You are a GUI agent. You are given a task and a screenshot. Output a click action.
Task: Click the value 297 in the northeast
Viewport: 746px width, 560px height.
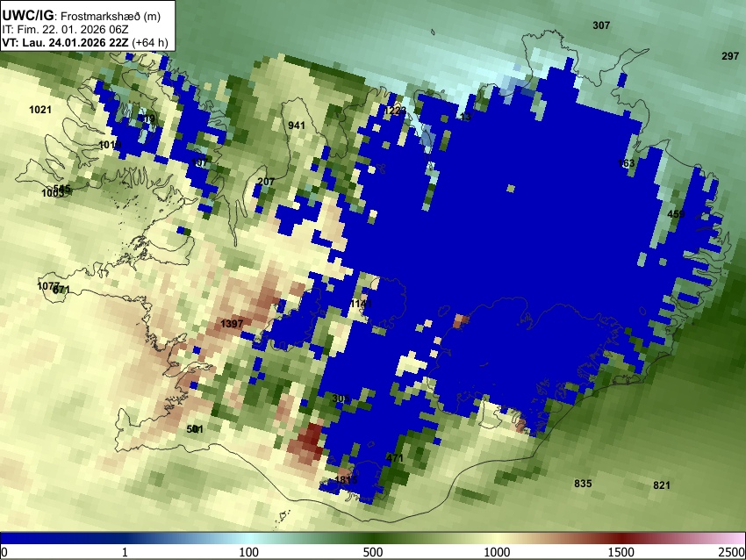coord(730,56)
